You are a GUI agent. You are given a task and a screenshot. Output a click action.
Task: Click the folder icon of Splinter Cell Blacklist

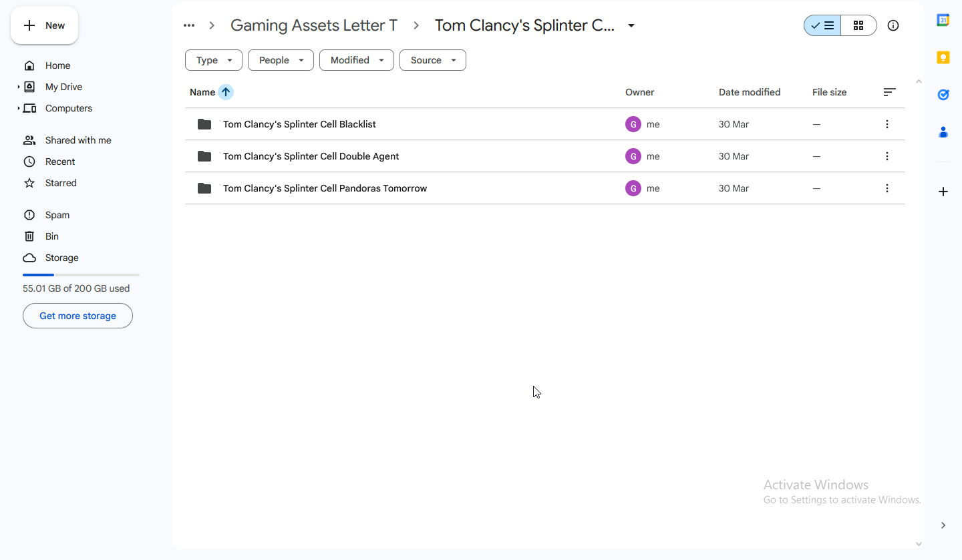tap(204, 124)
